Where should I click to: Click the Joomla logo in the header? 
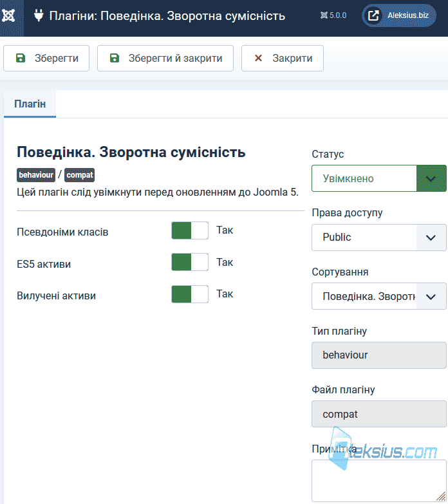8,15
